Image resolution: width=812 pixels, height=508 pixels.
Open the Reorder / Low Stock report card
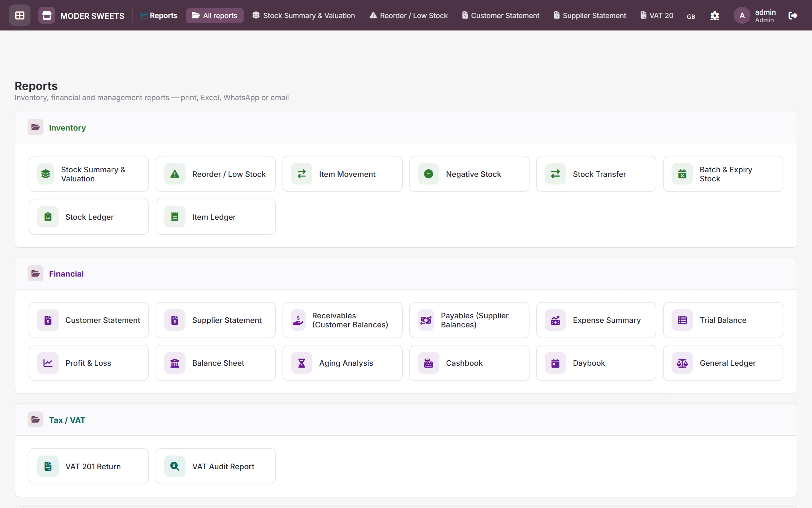tap(215, 174)
